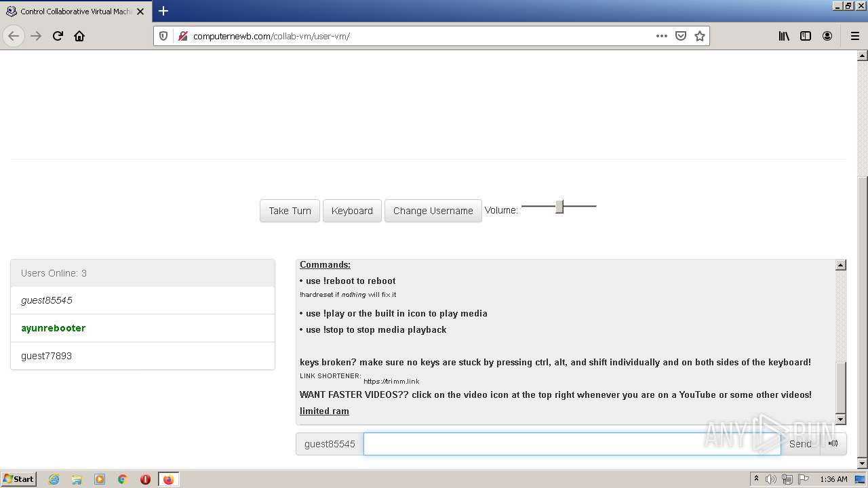Open the Windows Start menu
This screenshot has height=488, width=868.
(19, 479)
